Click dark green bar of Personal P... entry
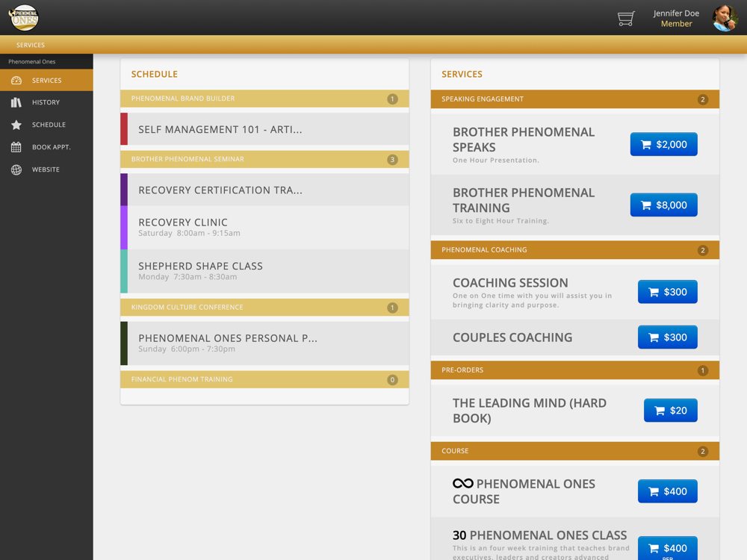The height and width of the screenshot is (560, 747). coord(124,343)
